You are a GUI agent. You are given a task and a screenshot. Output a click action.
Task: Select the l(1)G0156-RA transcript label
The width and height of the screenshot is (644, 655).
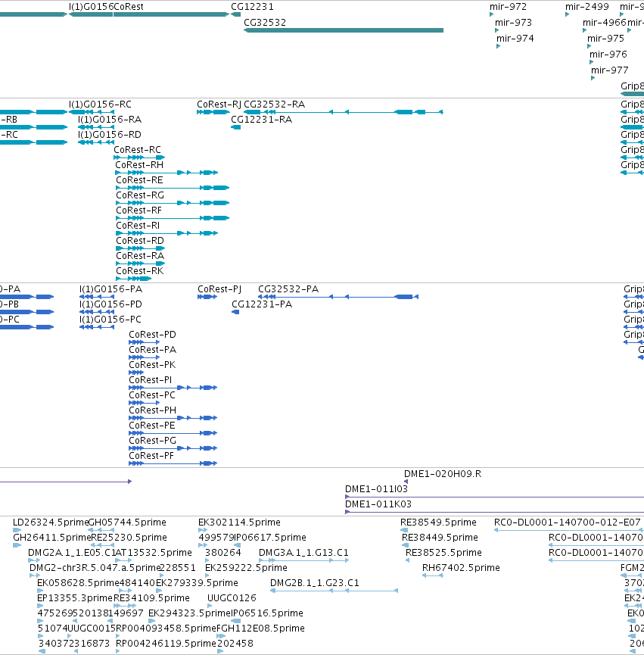point(110,120)
